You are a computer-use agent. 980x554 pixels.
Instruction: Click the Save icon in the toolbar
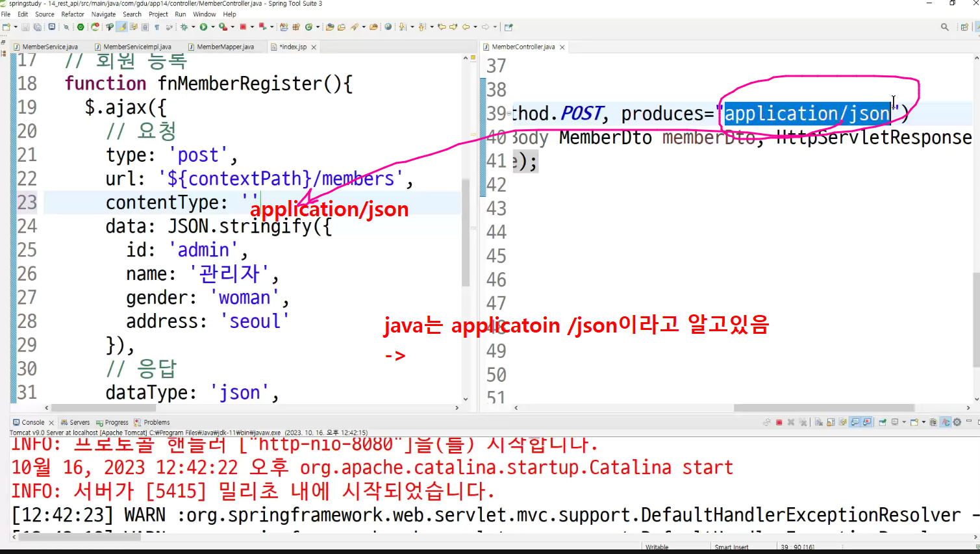[x=25, y=27]
